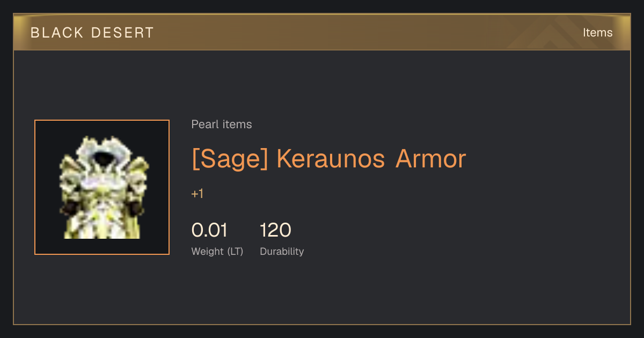Click the word Keraunos in title
The image size is (644, 338).
tap(331, 159)
